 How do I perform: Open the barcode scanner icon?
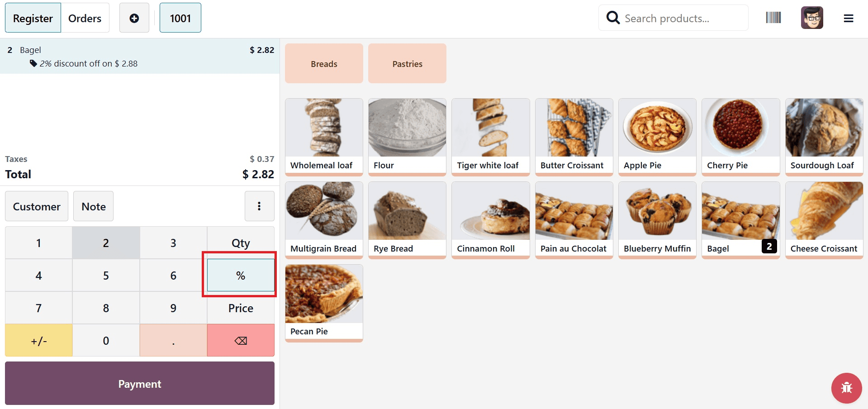pyautogui.click(x=773, y=18)
